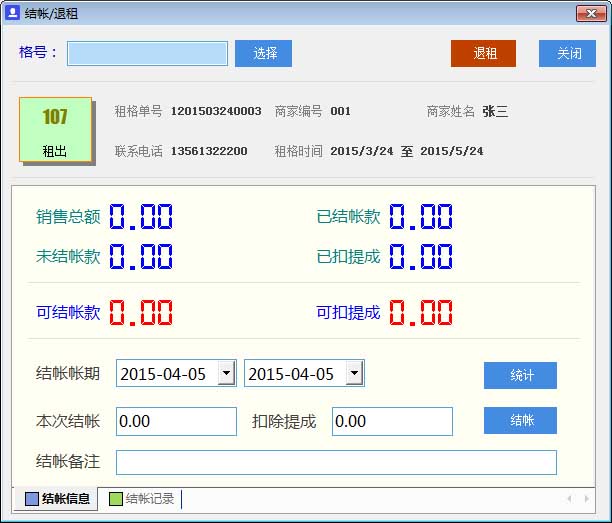The width and height of the screenshot is (612, 523).
Task: Click the 租格时间 end date 2015/5/24
Action: coord(452,151)
